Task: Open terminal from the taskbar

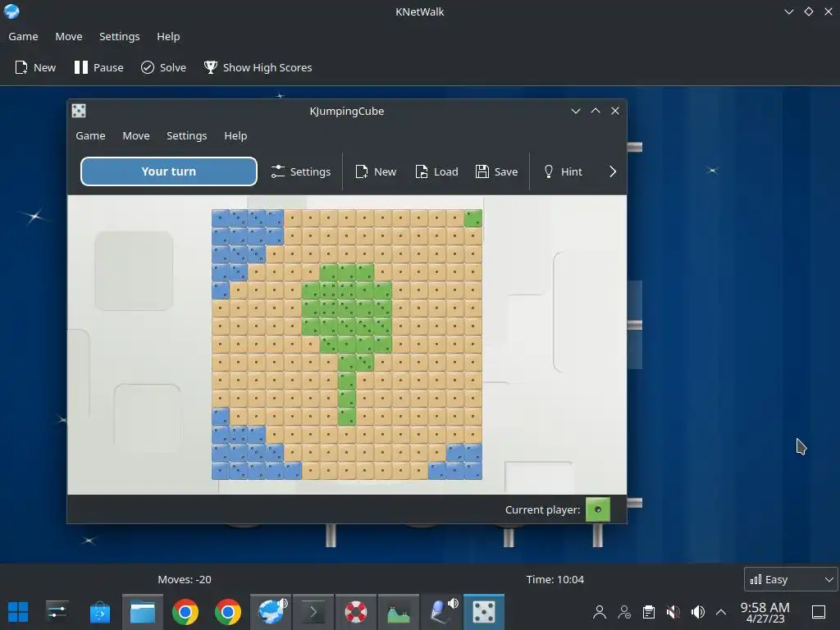Action: (313, 612)
